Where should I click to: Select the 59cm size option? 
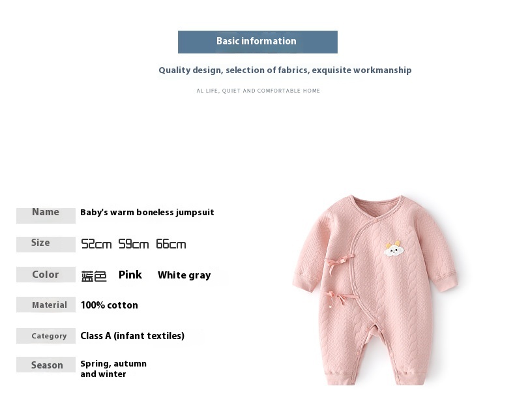tap(134, 244)
